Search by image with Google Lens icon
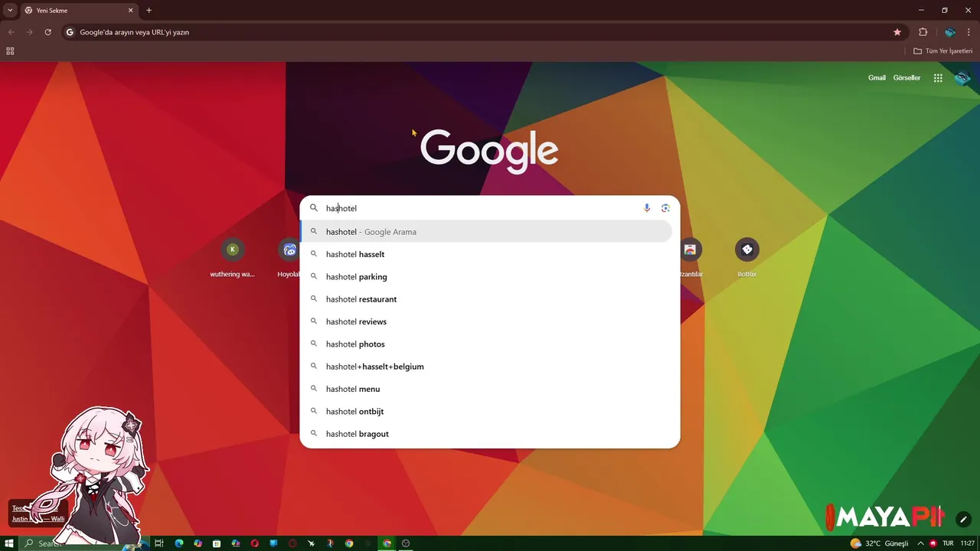Viewport: 980px width, 551px height. [665, 208]
